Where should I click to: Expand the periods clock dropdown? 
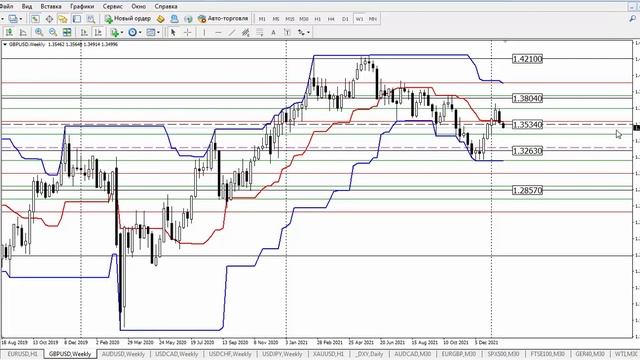point(140,32)
